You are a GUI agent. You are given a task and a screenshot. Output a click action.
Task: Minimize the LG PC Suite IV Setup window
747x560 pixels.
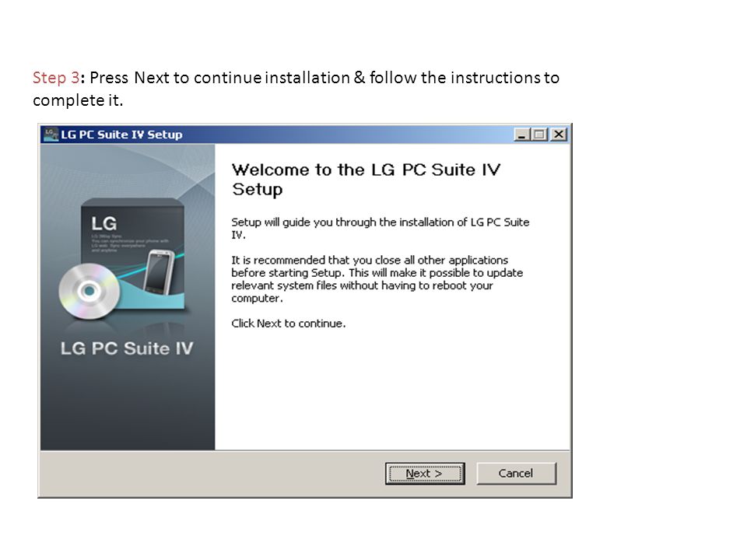pyautogui.click(x=522, y=135)
